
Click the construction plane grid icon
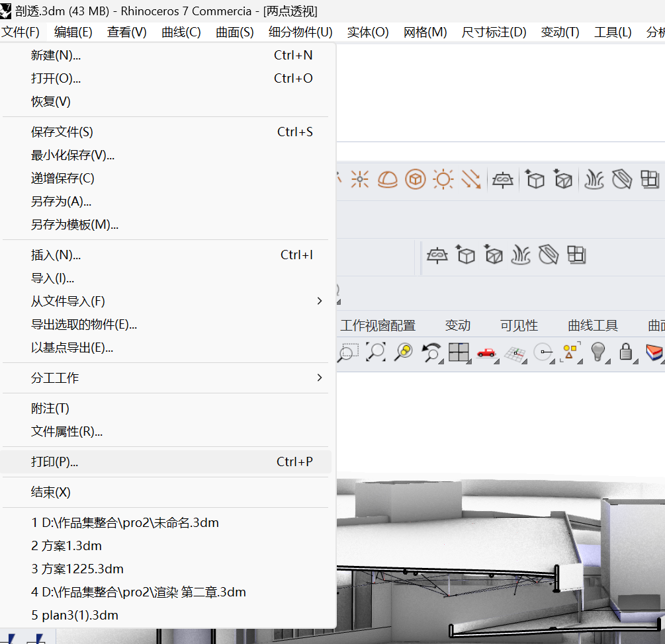[515, 354]
